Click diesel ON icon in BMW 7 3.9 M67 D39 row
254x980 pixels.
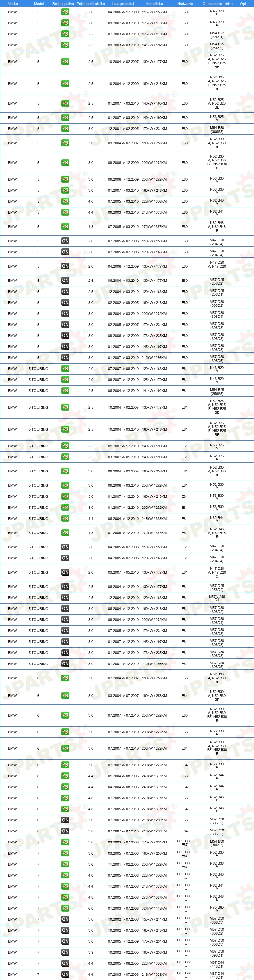click(x=65, y=953)
